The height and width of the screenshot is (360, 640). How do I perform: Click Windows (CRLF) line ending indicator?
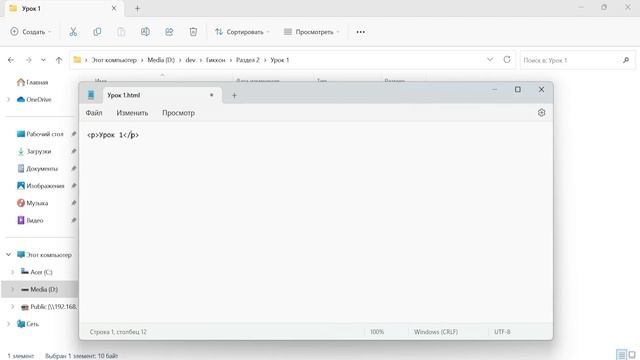tap(436, 332)
